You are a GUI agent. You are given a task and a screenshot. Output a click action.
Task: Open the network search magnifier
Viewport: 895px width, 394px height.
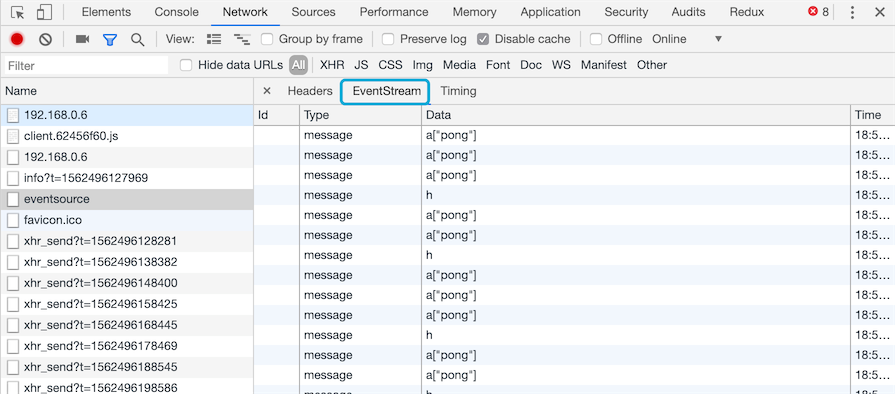(x=138, y=39)
